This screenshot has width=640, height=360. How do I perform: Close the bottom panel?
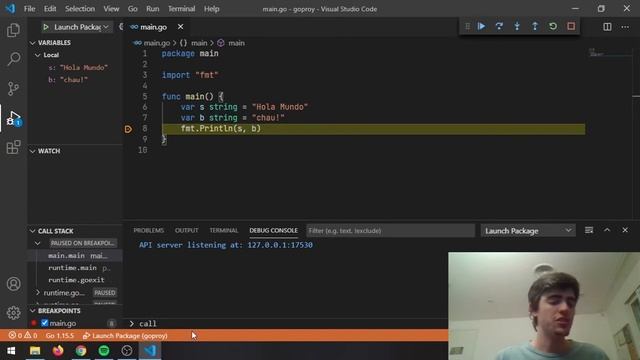(625, 230)
